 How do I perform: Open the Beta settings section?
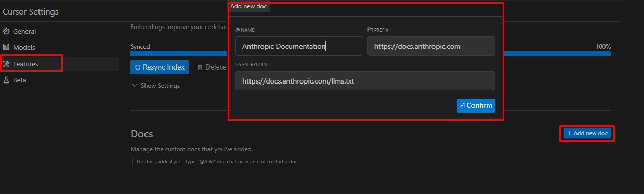point(19,80)
